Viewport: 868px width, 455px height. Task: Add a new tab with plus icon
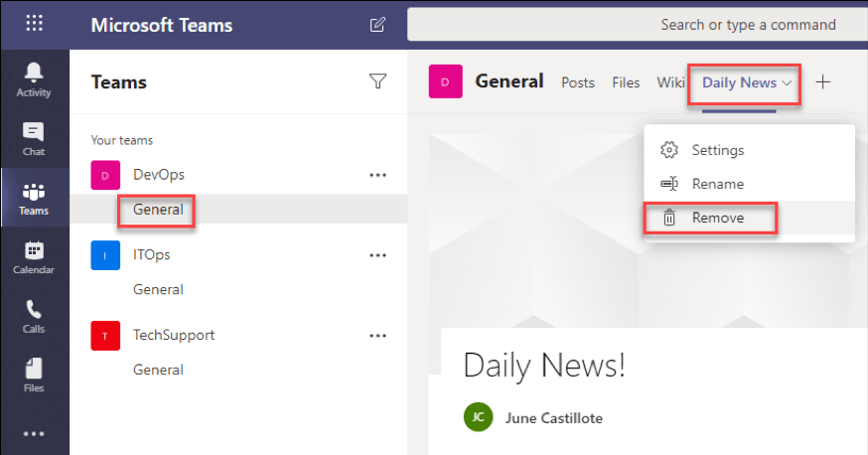[x=823, y=81]
